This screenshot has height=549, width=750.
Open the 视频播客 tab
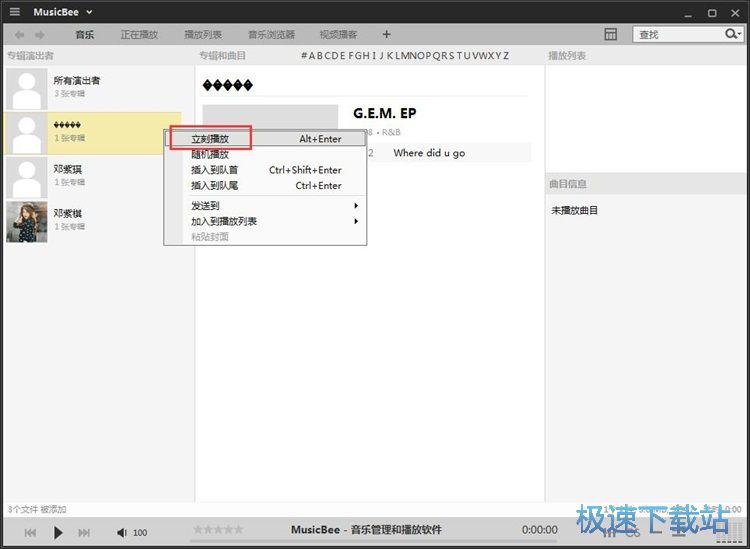(338, 34)
